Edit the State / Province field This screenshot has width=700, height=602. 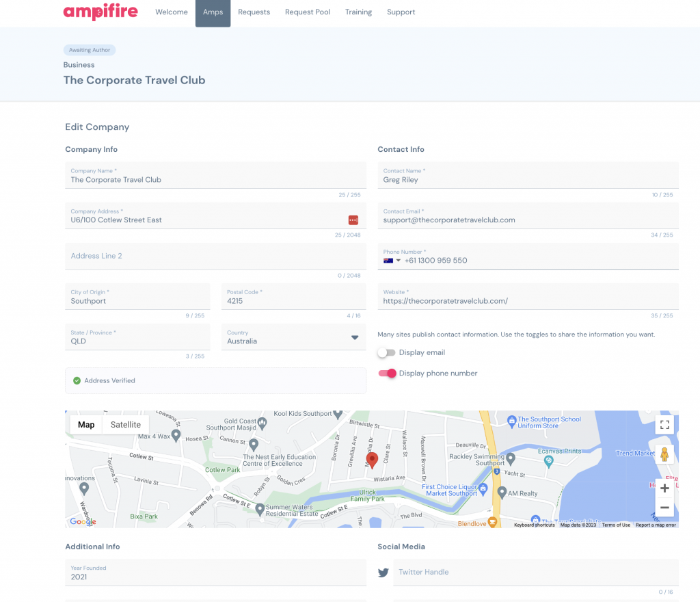pos(137,337)
